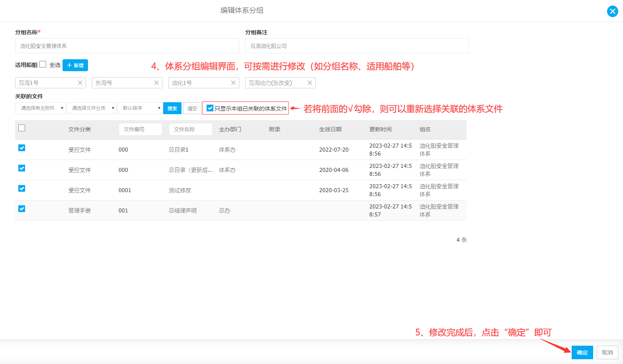Uncheck the row checkbox for 测试修改
Viewport: 623px width, 364px height.
(22, 189)
